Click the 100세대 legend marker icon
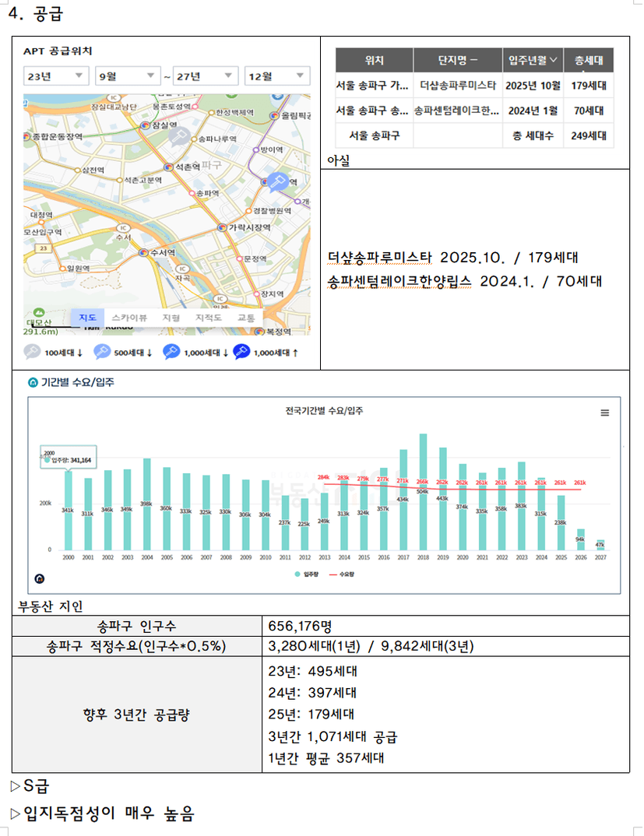 (x=32, y=352)
